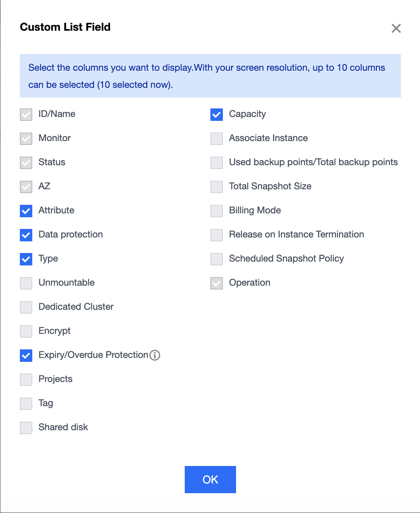
Task: Check the Tag checkbox
Action: (26, 404)
